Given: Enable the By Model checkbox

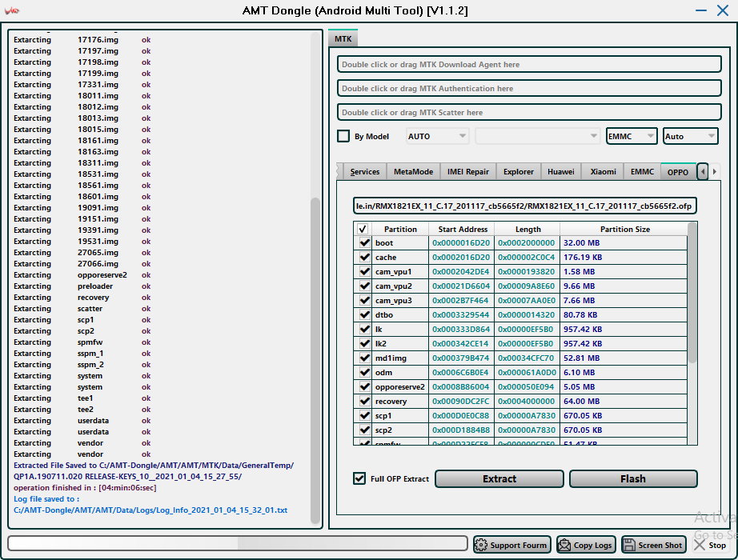Looking at the screenshot, I should (x=343, y=137).
